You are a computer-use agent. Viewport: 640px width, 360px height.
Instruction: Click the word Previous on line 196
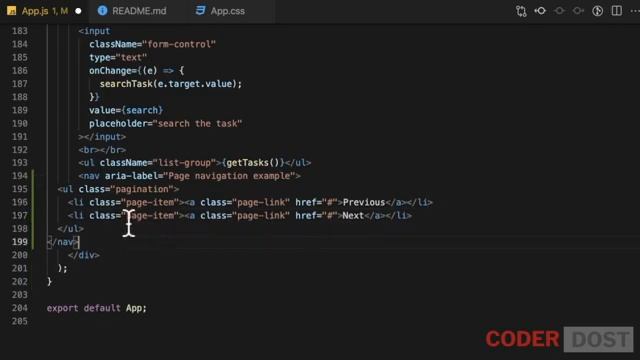(364, 202)
